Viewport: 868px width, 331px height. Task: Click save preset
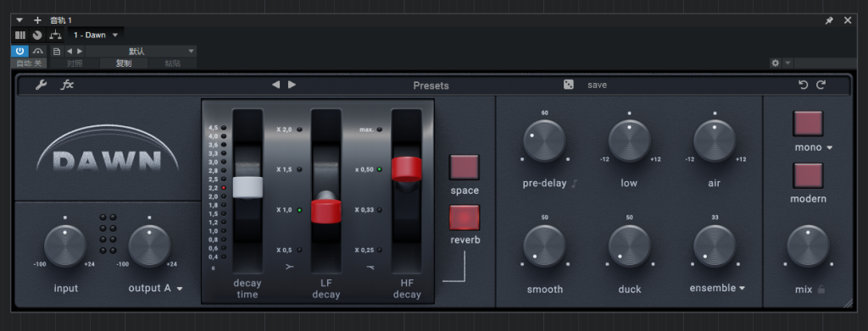[x=598, y=86]
